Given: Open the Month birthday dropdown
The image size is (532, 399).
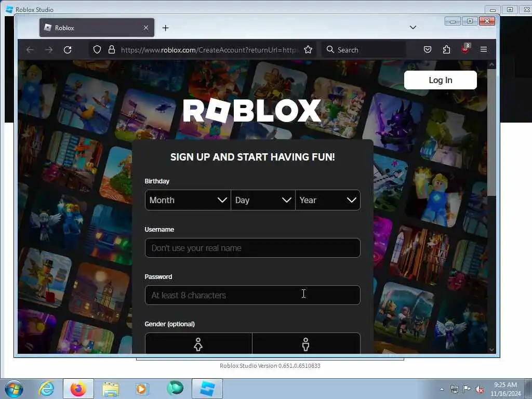Looking at the screenshot, I should (188, 200).
